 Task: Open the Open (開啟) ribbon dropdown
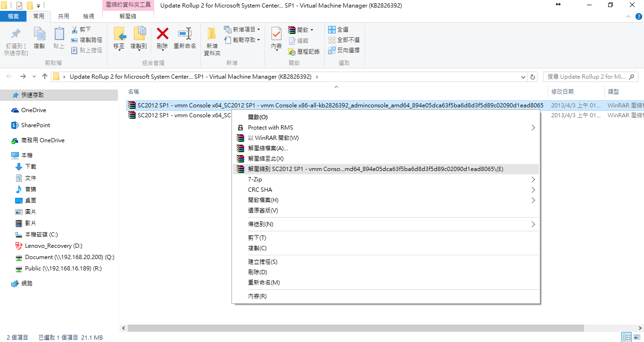301,30
